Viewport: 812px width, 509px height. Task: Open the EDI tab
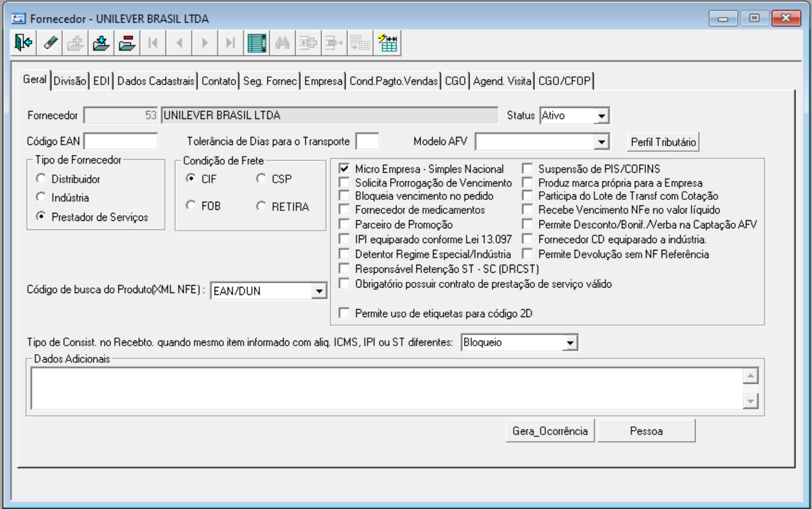(101, 81)
